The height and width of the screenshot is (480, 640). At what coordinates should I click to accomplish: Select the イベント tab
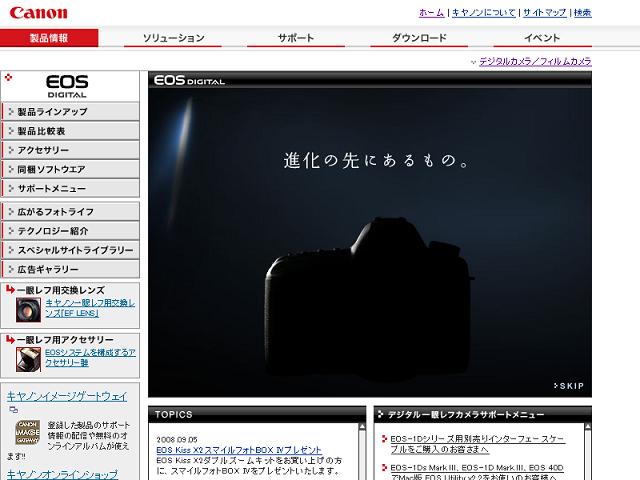(x=542, y=38)
